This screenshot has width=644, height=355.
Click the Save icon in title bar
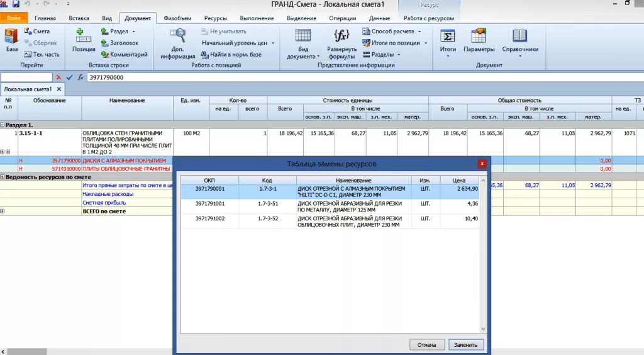click(x=16, y=4)
